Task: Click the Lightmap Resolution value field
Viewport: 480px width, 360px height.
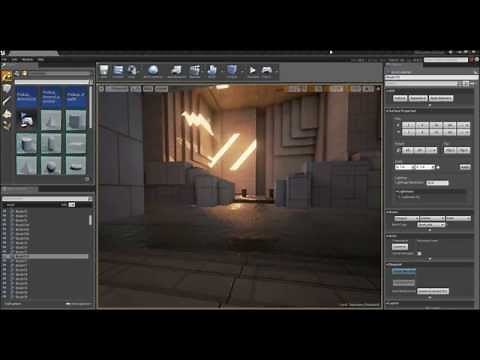Action: (x=437, y=183)
